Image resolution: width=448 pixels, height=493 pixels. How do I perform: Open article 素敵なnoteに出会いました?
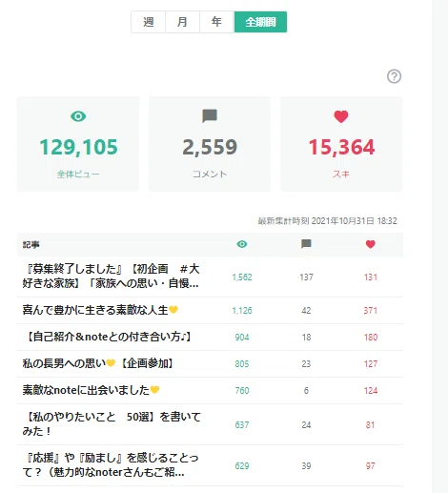(91, 390)
